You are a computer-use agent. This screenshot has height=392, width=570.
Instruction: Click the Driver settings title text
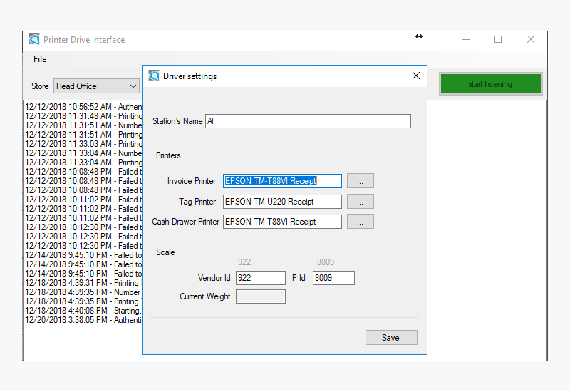(190, 76)
